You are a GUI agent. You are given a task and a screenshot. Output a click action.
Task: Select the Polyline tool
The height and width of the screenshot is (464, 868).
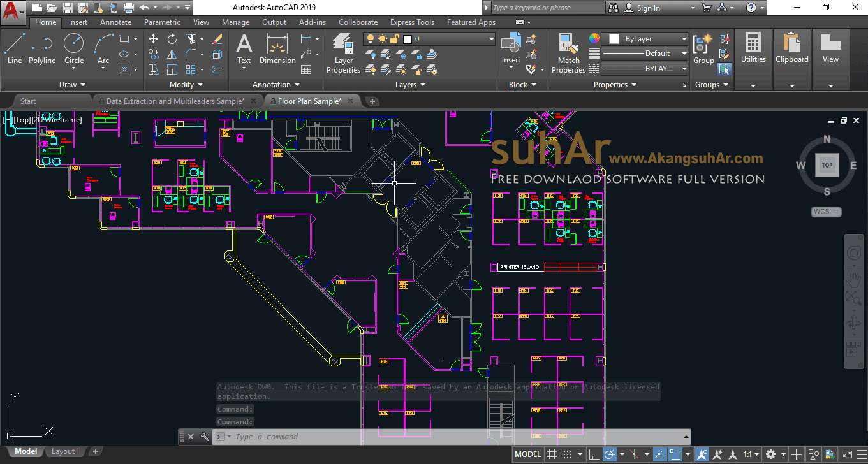point(42,48)
